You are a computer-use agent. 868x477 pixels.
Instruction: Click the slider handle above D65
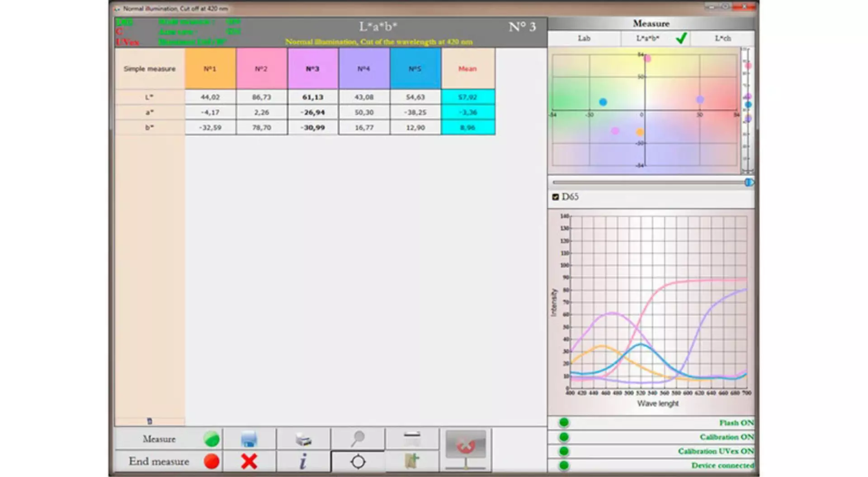pyautogui.click(x=749, y=182)
